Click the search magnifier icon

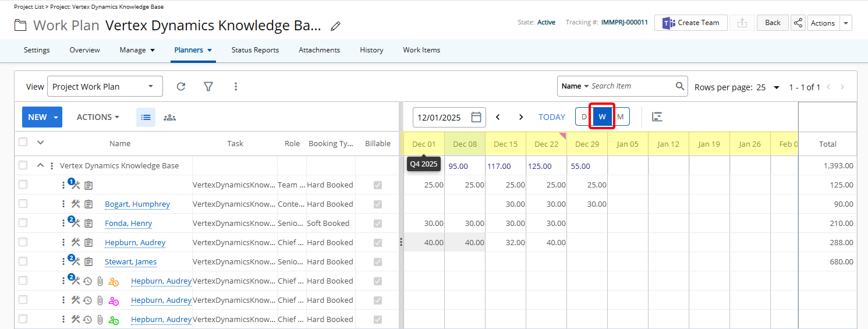(x=680, y=86)
